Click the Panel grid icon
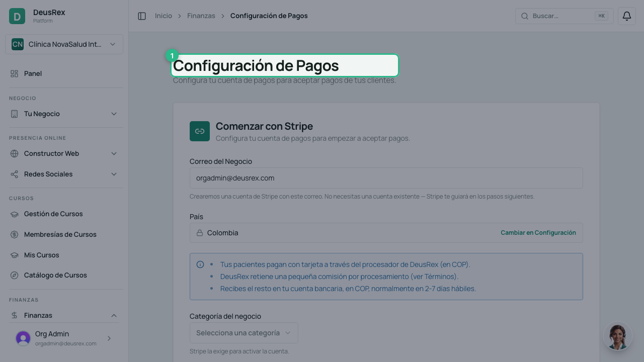 click(x=14, y=73)
